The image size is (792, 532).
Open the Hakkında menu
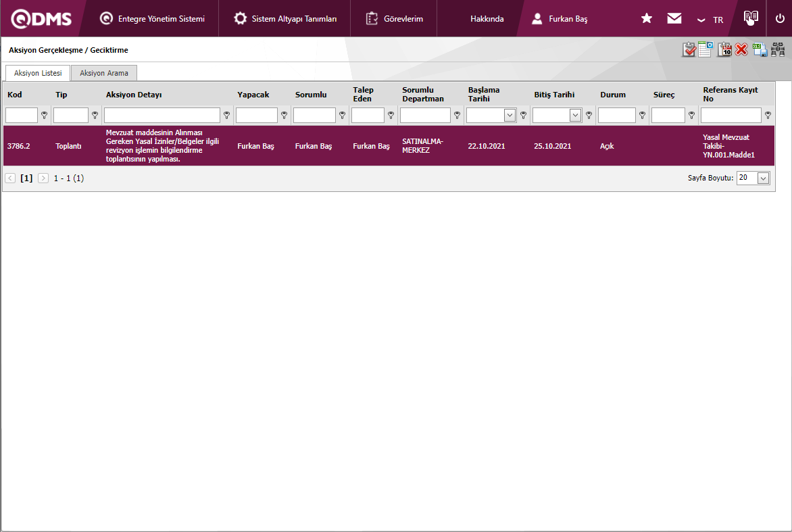pyautogui.click(x=487, y=19)
